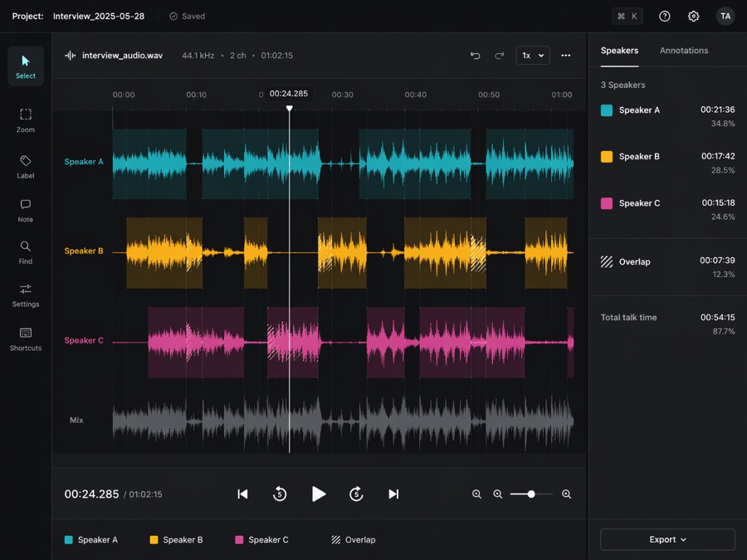Open the Note tool
747x560 pixels.
26,211
